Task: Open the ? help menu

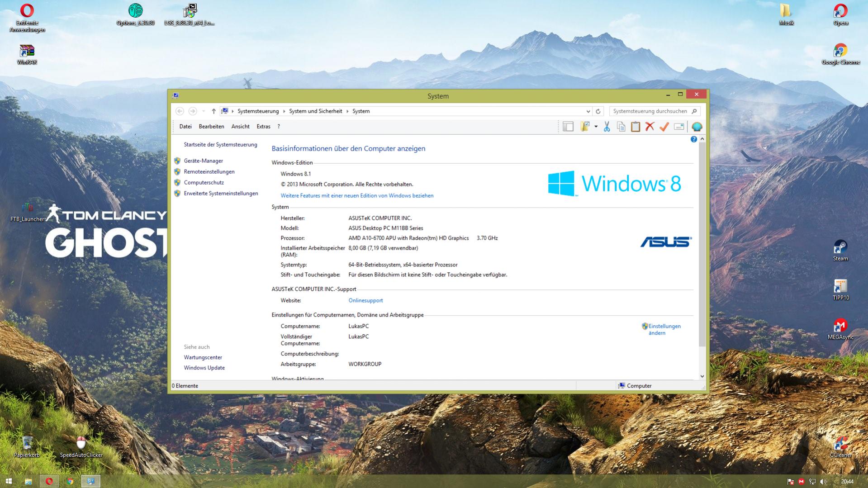Action: (279, 127)
